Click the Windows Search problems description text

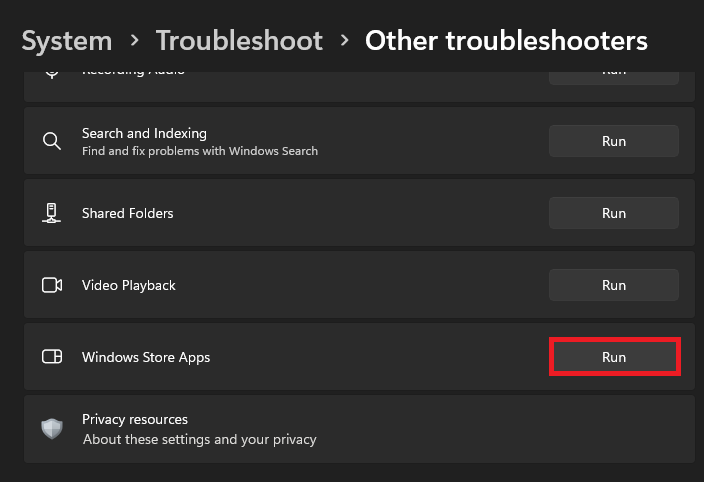(200, 151)
